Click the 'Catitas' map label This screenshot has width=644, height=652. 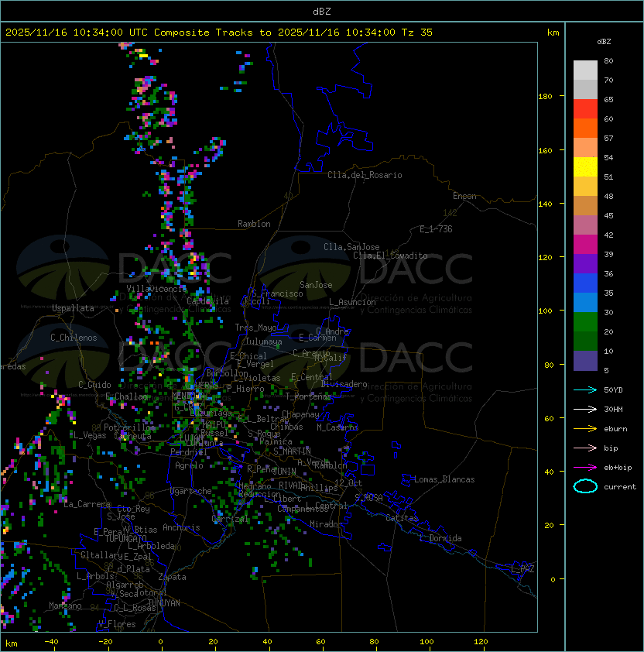click(x=402, y=519)
